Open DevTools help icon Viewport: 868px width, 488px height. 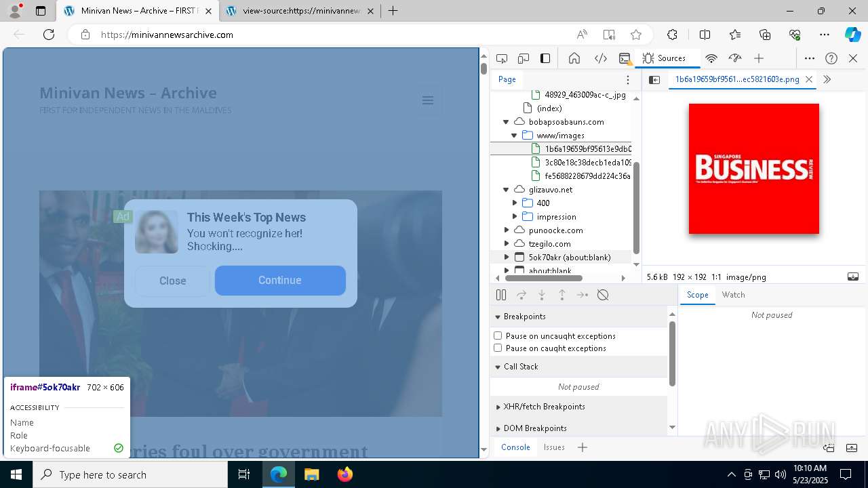(x=831, y=58)
